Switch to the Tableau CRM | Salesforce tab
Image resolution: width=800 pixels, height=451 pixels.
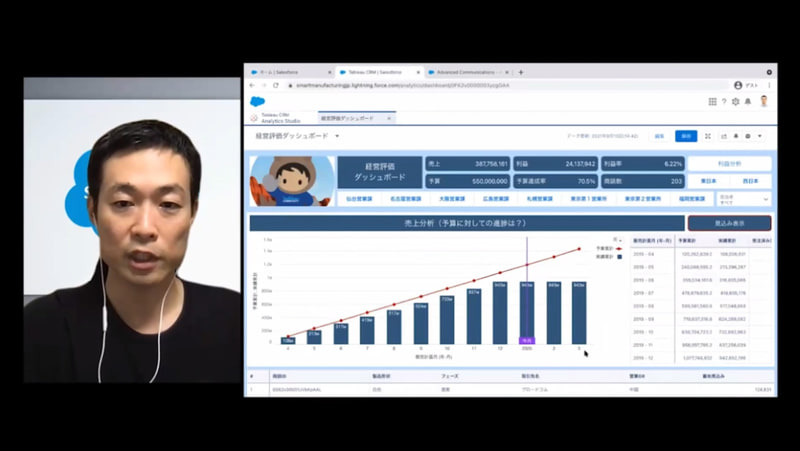pyautogui.click(x=378, y=72)
